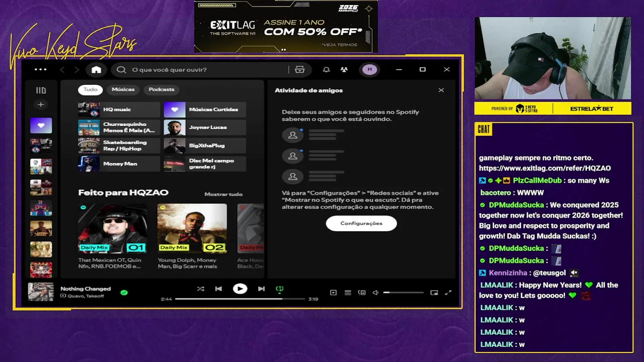Close the 'Atividade de amigos' panel
Image resolution: width=644 pixels, height=362 pixels.
coord(441,90)
